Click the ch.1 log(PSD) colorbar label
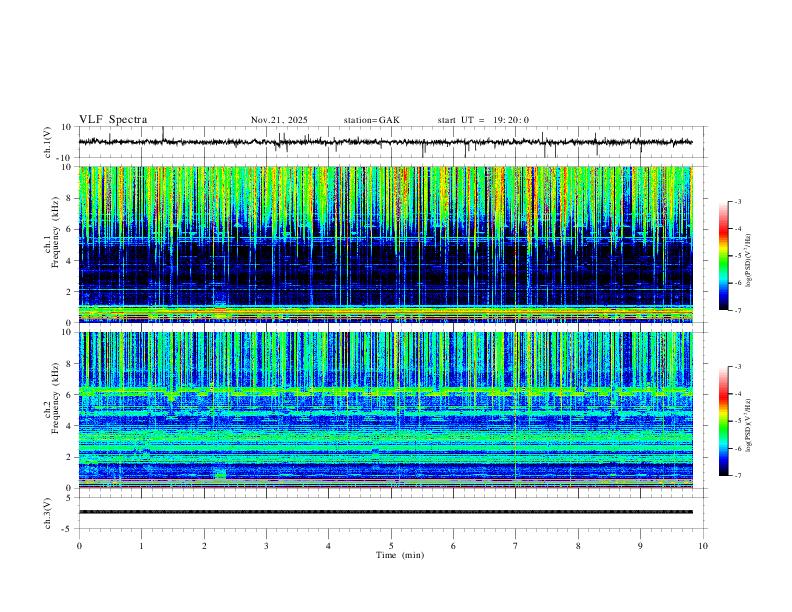This screenshot has height=612, width=792. 749,260
